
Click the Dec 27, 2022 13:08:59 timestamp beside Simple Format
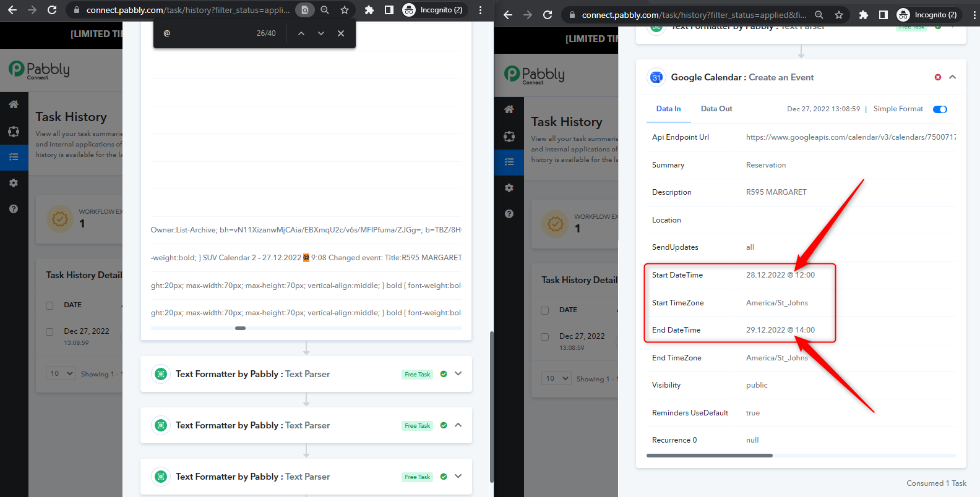click(x=823, y=109)
